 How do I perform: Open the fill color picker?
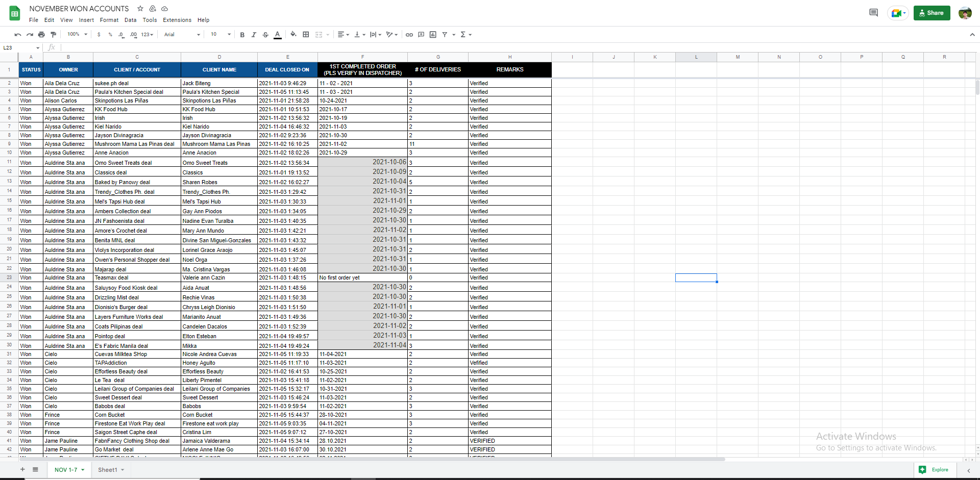[x=293, y=35]
